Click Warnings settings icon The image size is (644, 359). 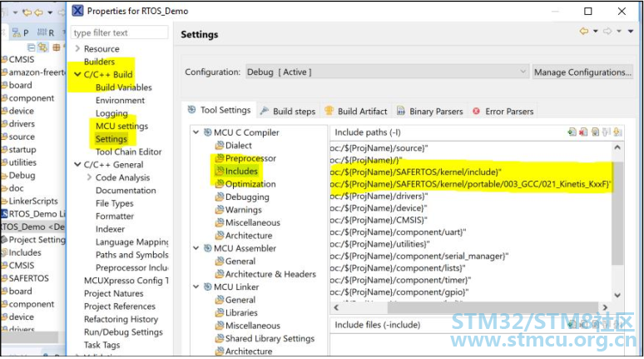tap(220, 210)
